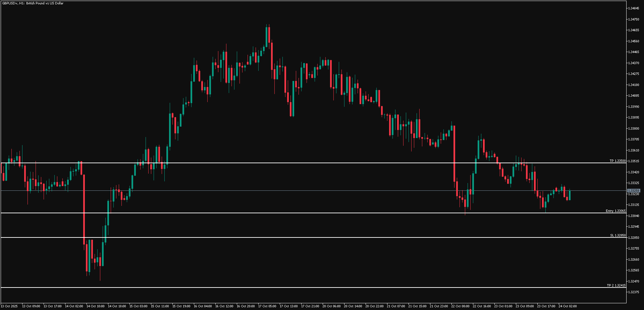Click the GBPUSDv, H1 chart title
Screen dimensions: 644x310
click(x=33, y=3)
